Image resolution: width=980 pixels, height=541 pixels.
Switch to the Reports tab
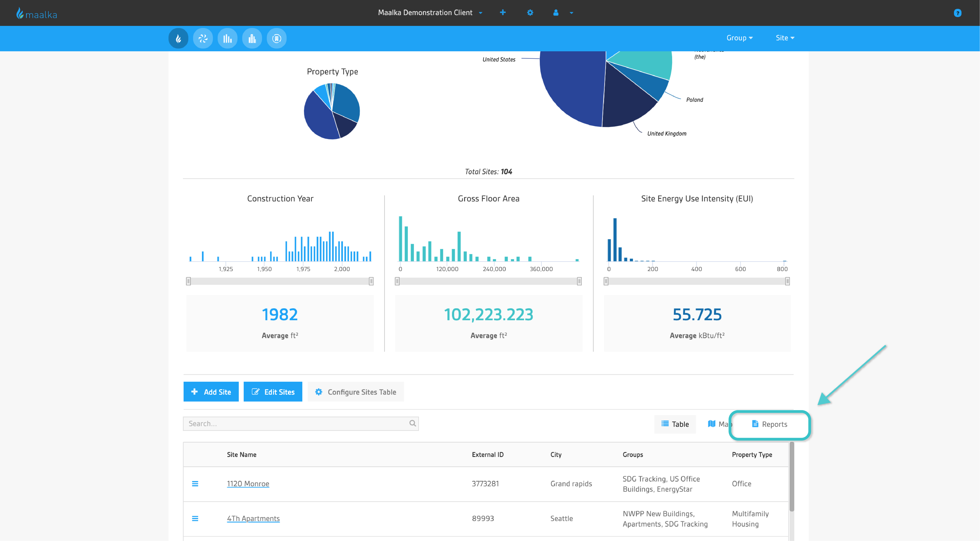point(770,424)
